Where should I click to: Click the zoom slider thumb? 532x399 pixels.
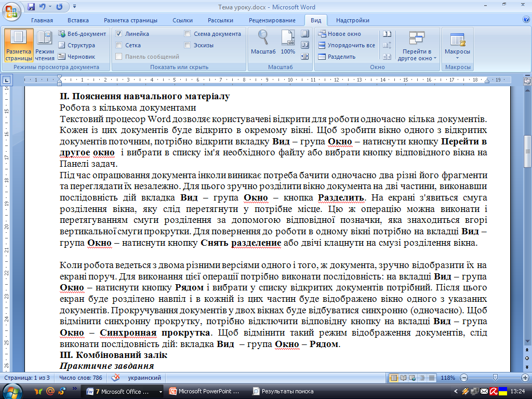(x=495, y=378)
